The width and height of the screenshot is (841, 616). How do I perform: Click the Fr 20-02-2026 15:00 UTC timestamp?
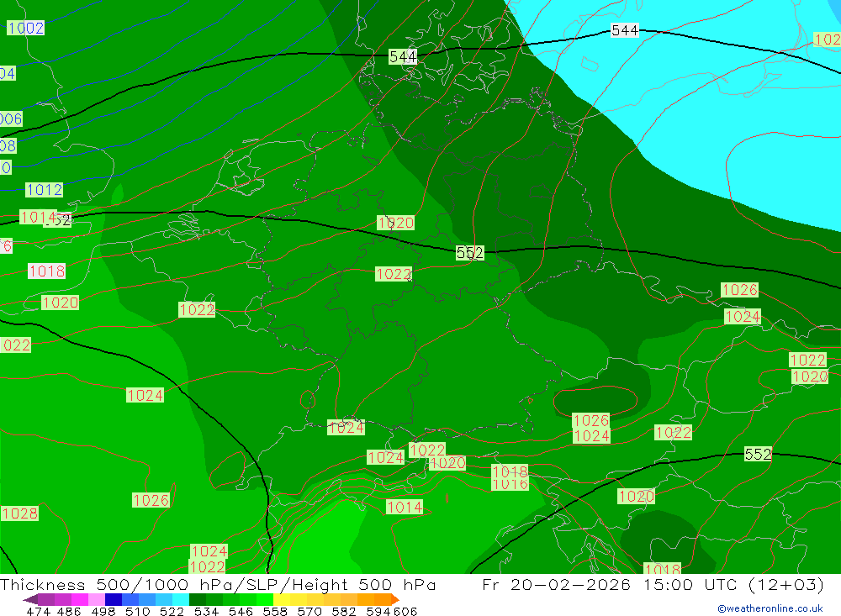[653, 584]
